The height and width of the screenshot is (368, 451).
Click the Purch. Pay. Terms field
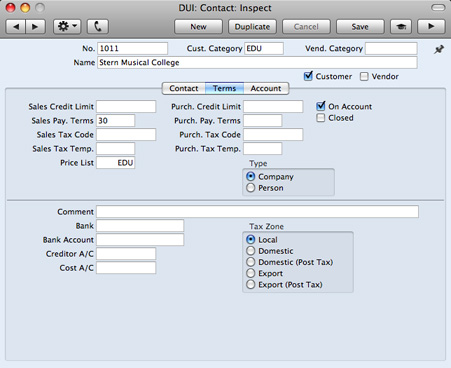point(263,120)
